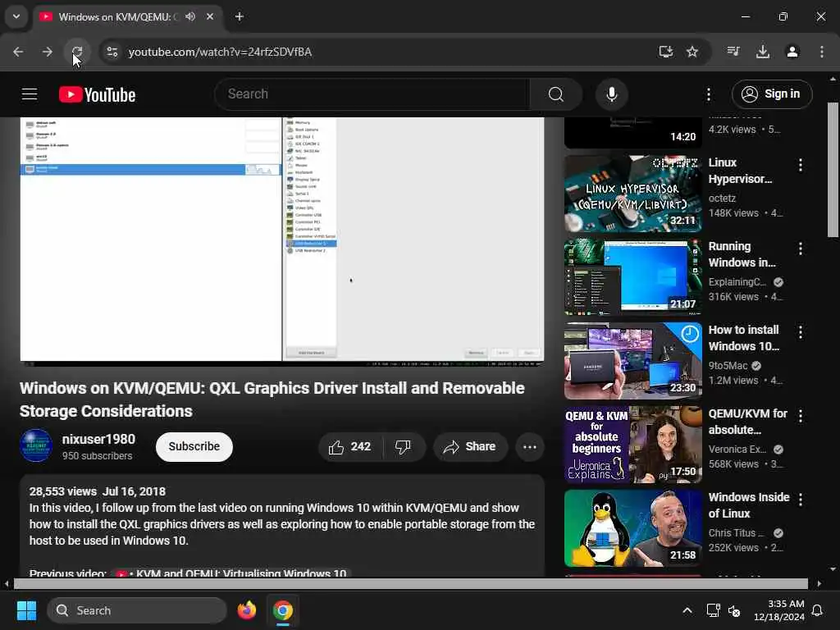Follow the previous video KVM and QEMU link

click(231, 573)
